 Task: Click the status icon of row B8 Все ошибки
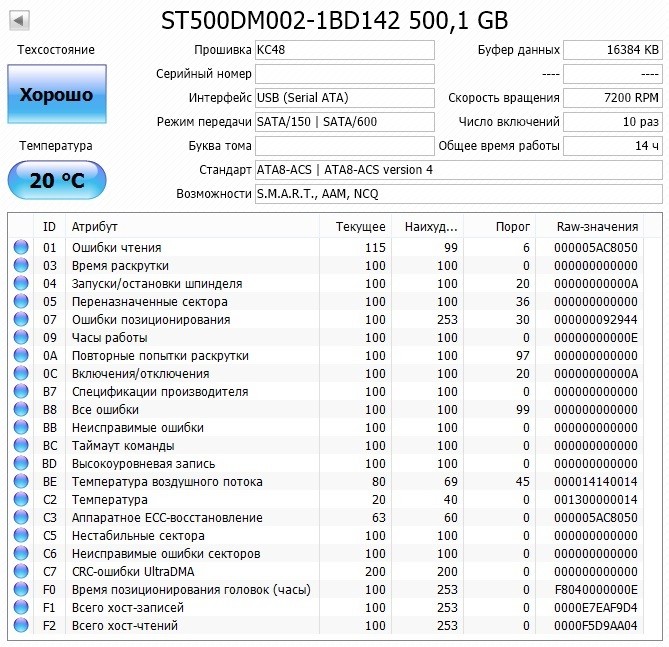pos(21,409)
